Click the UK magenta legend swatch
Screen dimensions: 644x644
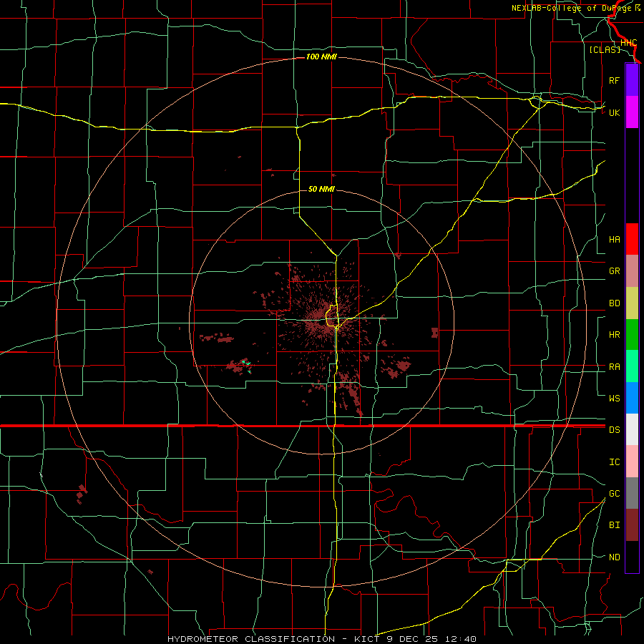(632, 112)
